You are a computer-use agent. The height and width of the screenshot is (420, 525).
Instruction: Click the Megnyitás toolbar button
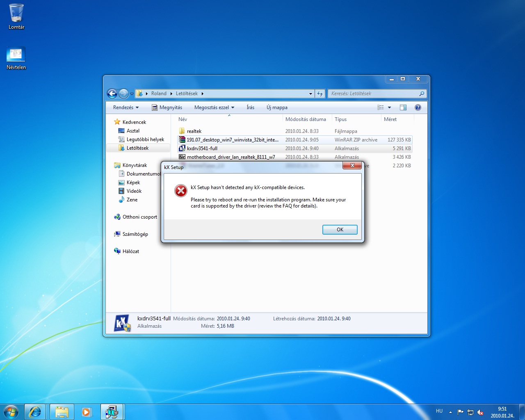[167, 107]
